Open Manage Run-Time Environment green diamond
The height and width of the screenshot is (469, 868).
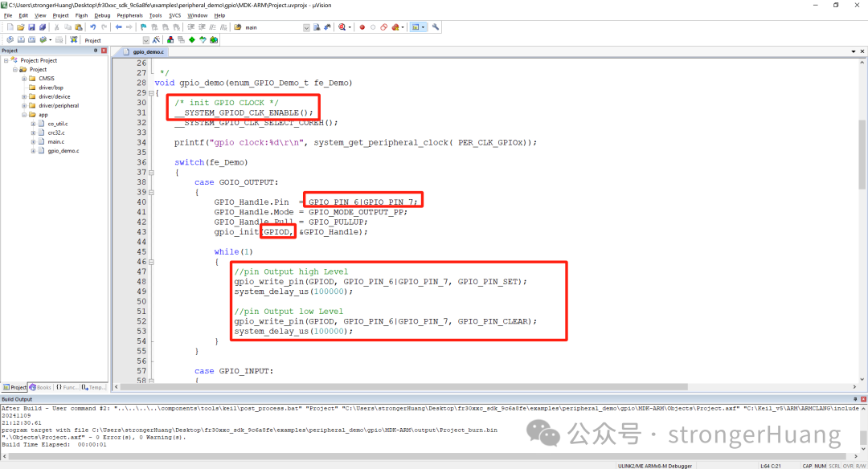(192, 40)
